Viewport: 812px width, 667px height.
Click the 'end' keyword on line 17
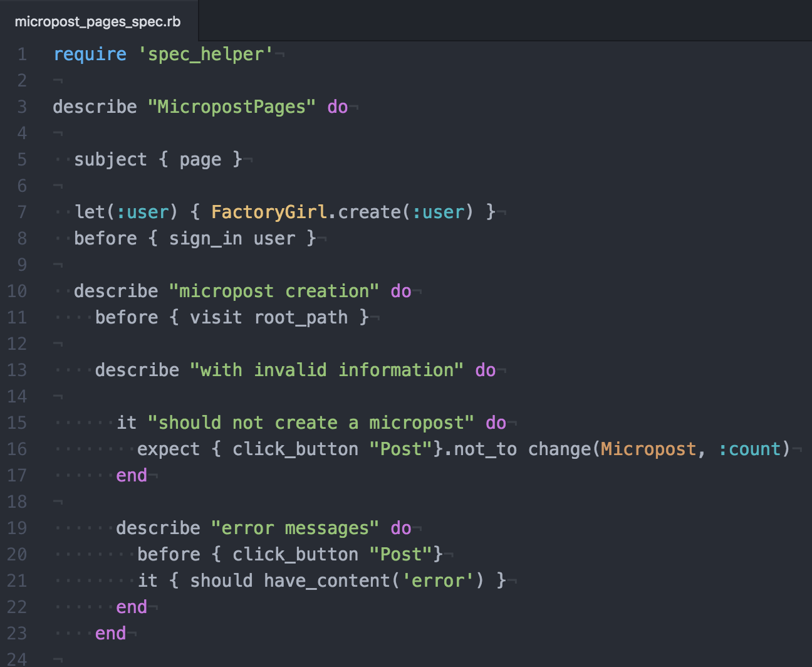(x=132, y=476)
